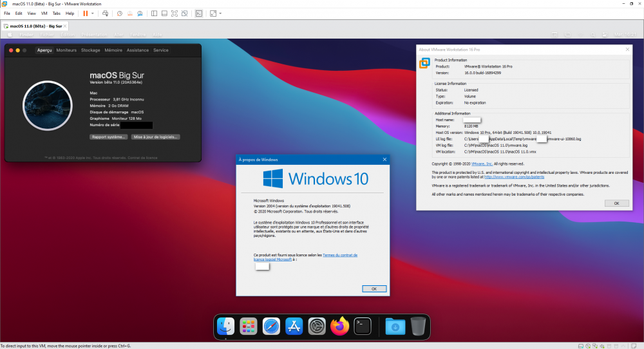This screenshot has height=349, width=644.
Task: Open the macOS Control Center icon
Action: pyautogui.click(x=605, y=35)
